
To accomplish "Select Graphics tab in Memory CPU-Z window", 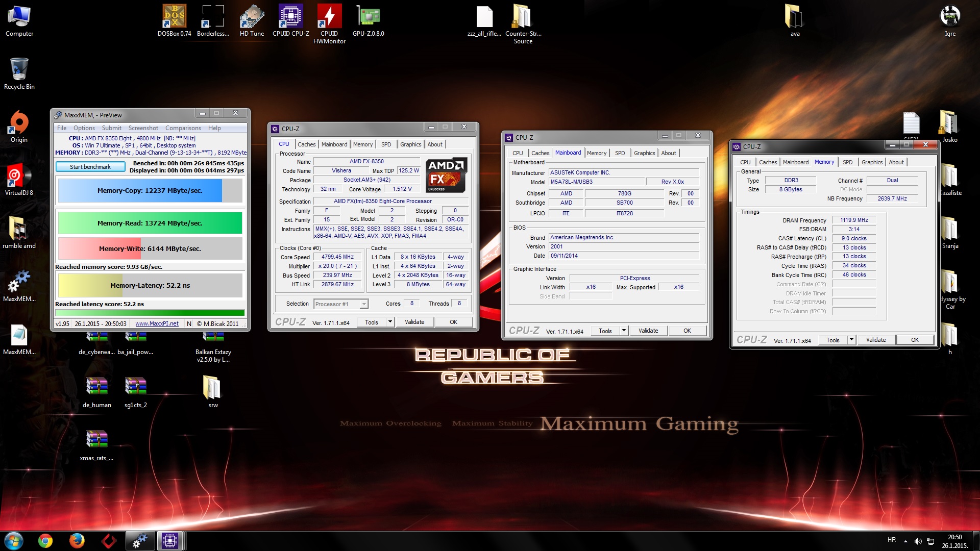I will [872, 162].
